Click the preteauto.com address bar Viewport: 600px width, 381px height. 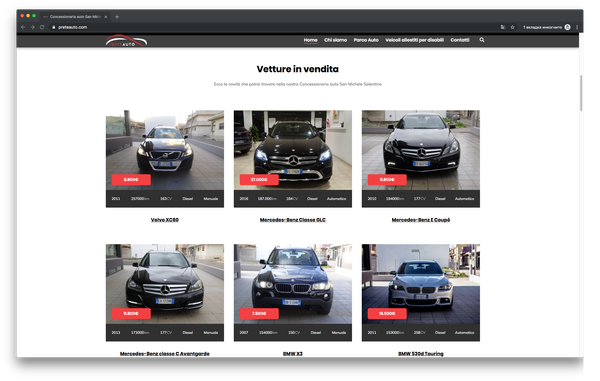coord(268,27)
